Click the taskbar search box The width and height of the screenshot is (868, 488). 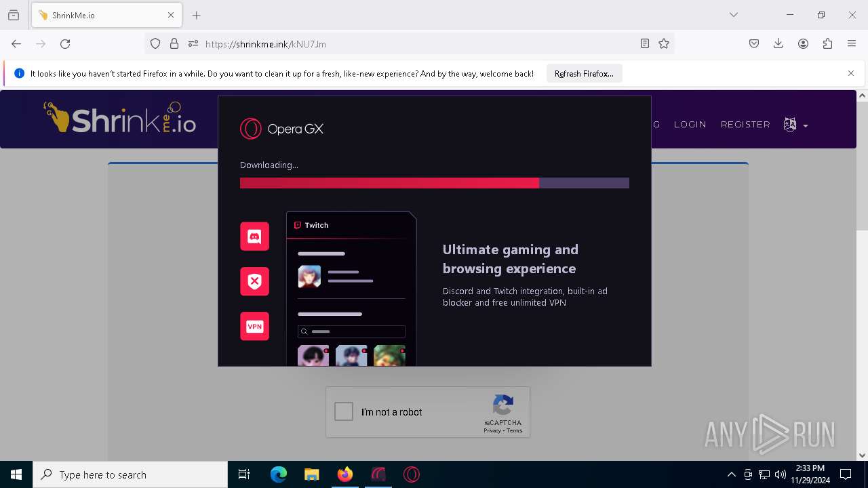point(130,474)
